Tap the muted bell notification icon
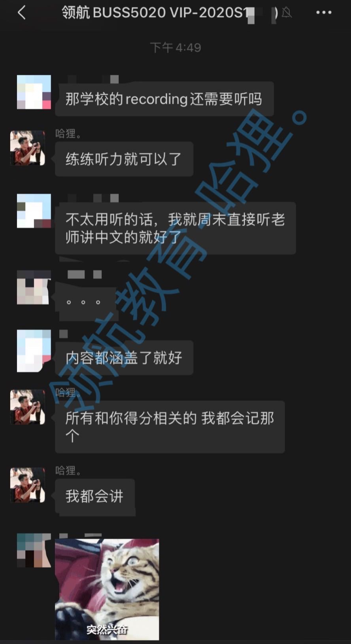The width and height of the screenshot is (351, 644). click(x=287, y=13)
